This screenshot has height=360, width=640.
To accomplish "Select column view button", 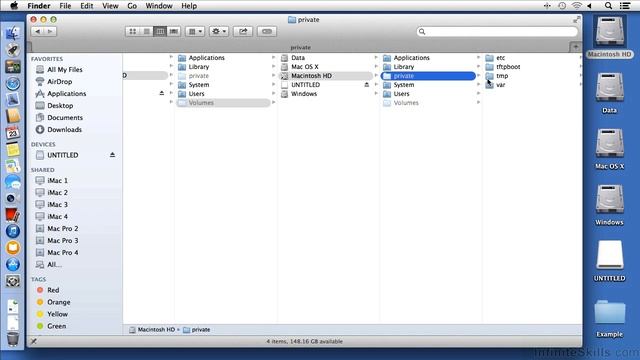I will 160,31.
